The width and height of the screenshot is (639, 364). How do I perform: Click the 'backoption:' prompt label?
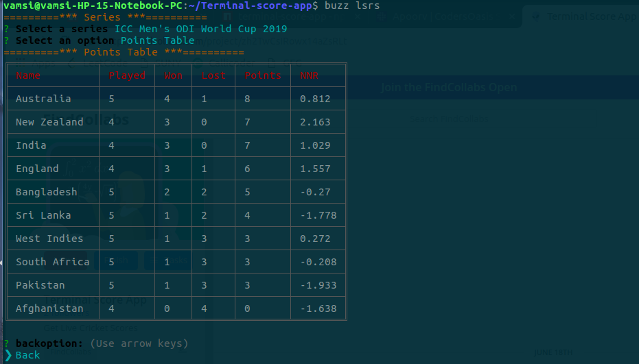tap(49, 343)
